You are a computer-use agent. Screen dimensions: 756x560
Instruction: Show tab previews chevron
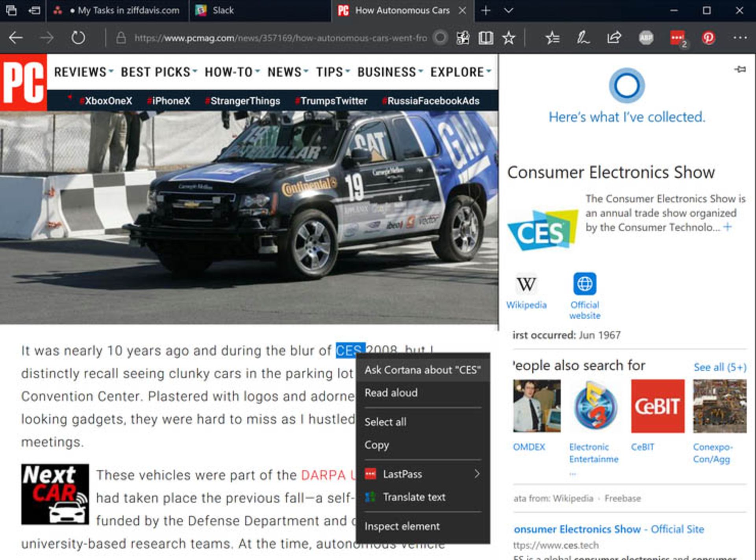509,11
